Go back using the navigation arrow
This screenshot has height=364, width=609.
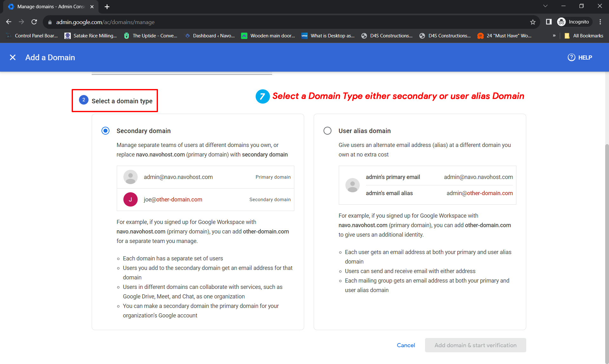coord(9,22)
